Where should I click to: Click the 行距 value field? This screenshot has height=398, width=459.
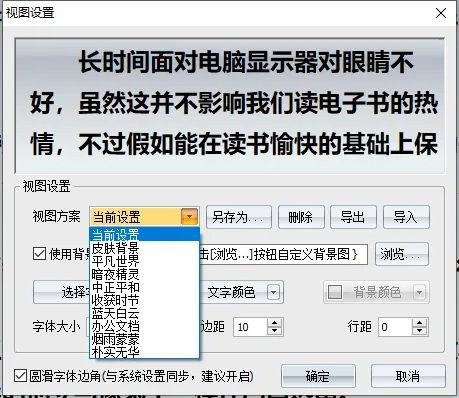click(395, 327)
